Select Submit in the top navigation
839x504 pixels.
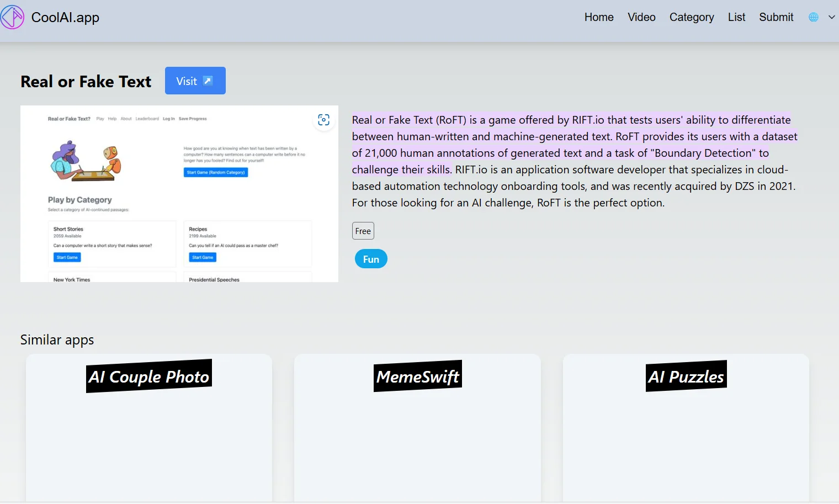coord(776,17)
